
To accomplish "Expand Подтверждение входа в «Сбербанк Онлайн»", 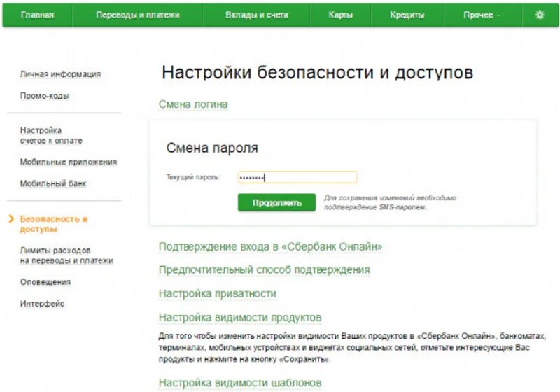I will [270, 246].
